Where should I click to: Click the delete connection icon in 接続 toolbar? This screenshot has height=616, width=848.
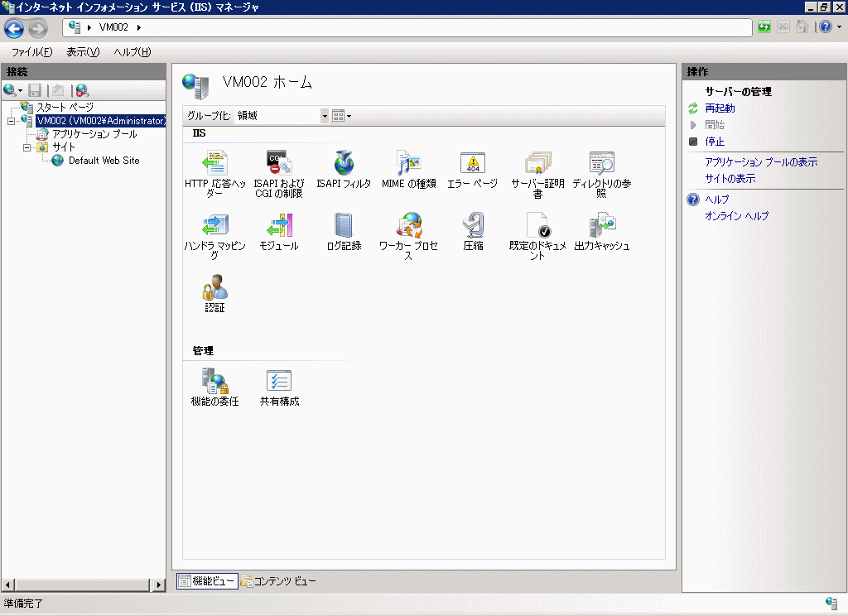tap(82, 90)
